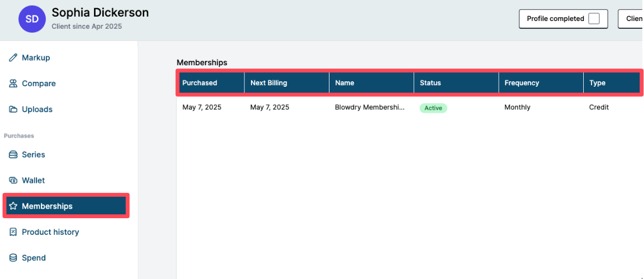Click the green Active status badge

(x=433, y=108)
